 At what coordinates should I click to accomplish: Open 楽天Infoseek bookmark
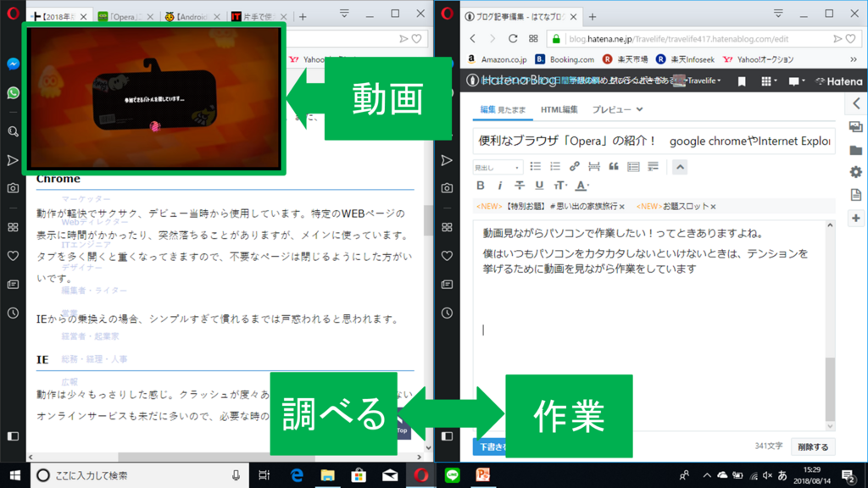point(685,59)
